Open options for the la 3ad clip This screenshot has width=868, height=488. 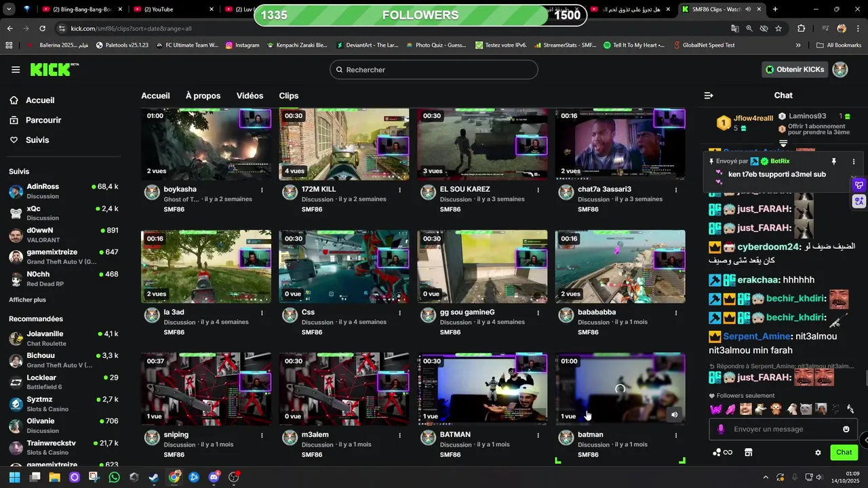tap(262, 313)
